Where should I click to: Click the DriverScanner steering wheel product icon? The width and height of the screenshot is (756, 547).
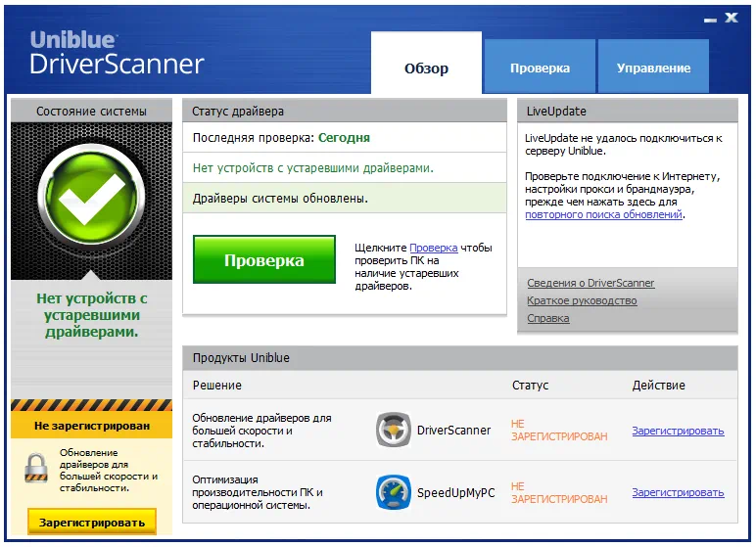tap(394, 430)
